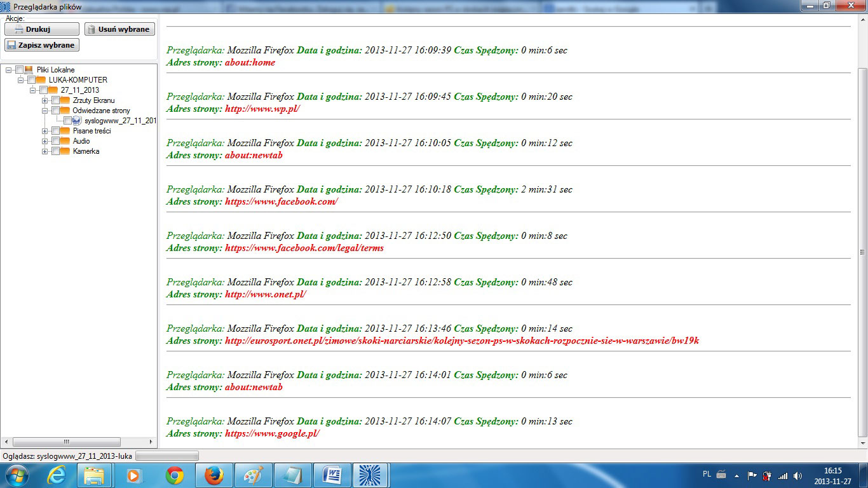Expand the Audio folder node
The width and height of the screenshot is (868, 488).
[45, 141]
